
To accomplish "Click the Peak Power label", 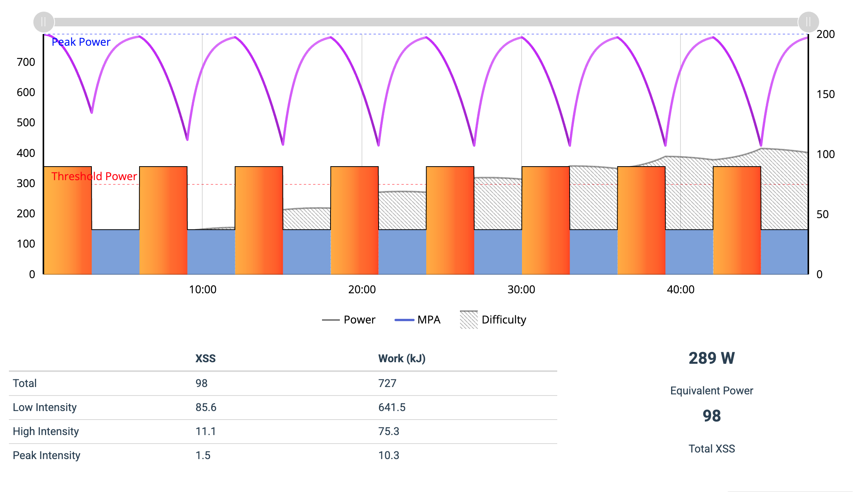I will click(x=81, y=42).
